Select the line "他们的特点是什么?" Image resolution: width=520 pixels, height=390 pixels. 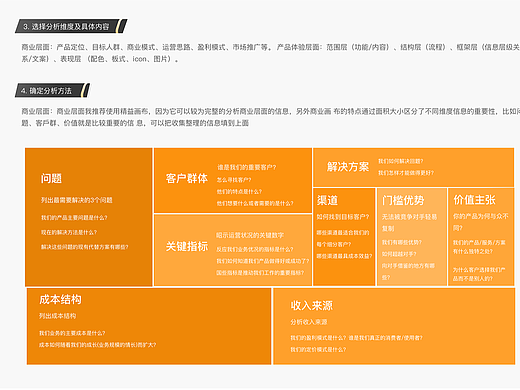pos(239,192)
